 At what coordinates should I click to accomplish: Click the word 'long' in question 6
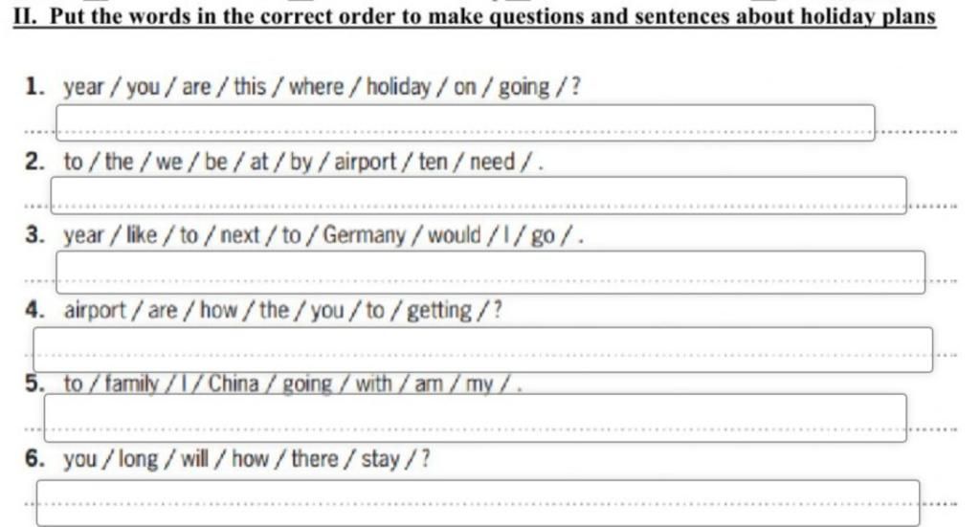pos(138,459)
